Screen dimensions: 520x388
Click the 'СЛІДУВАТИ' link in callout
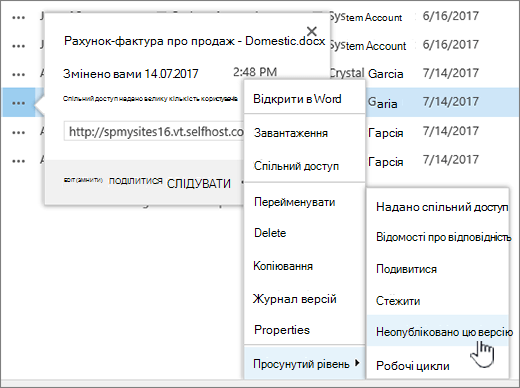pos(199,184)
